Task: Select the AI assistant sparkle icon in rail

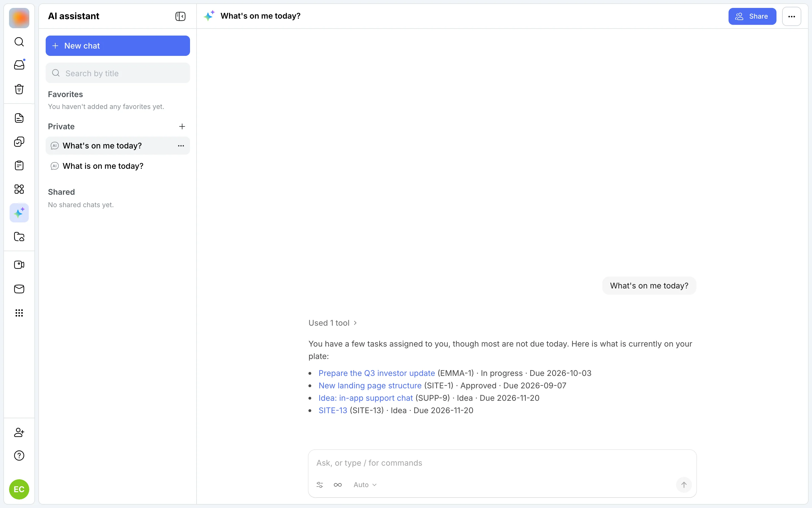Action: pos(19,213)
